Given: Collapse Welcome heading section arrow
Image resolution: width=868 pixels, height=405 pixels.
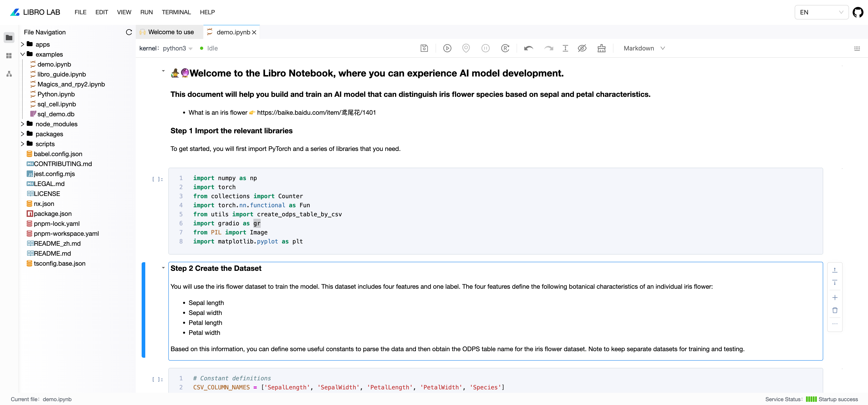Looking at the screenshot, I should [x=163, y=71].
